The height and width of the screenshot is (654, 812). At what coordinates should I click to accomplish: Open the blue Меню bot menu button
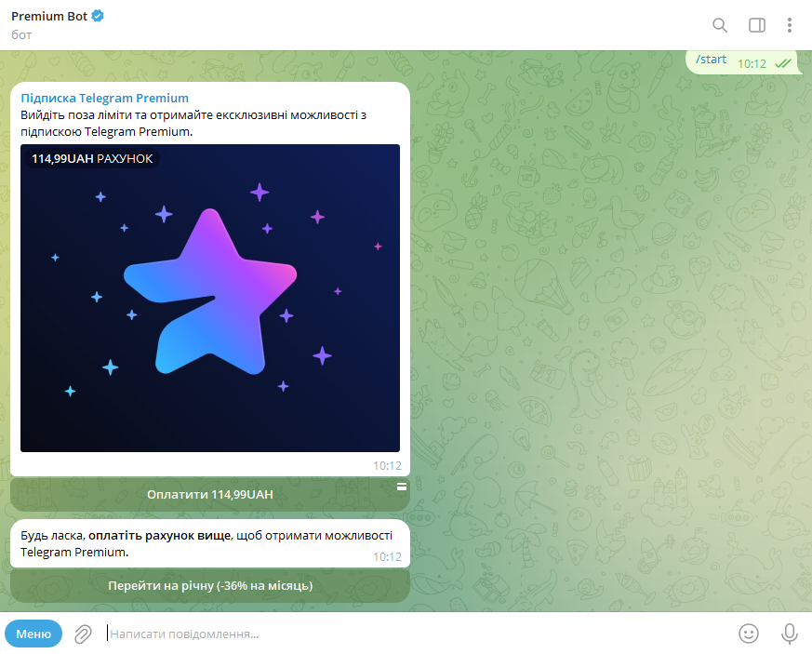click(33, 634)
